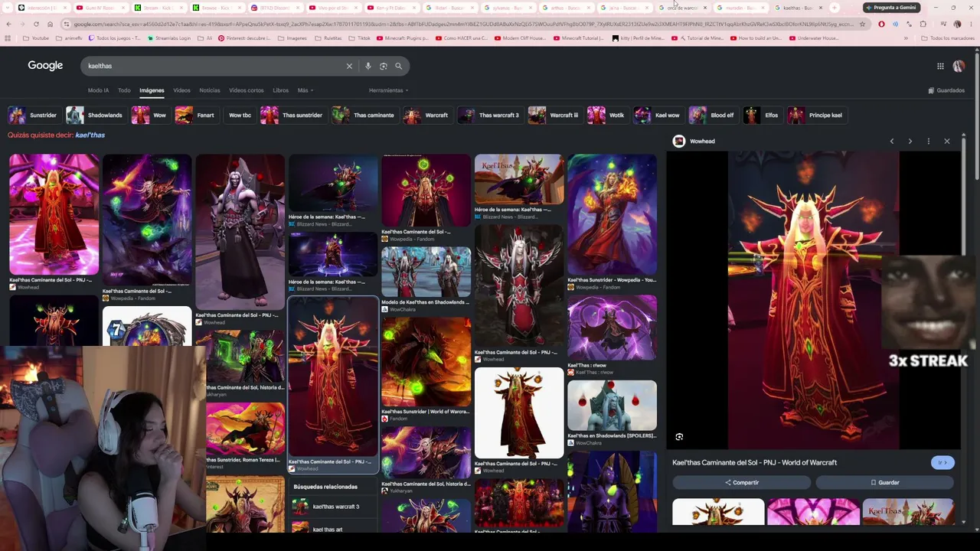Viewport: 980px width, 551px height.
Task: Switch to the Videos cortos tab
Action: pyautogui.click(x=246, y=90)
